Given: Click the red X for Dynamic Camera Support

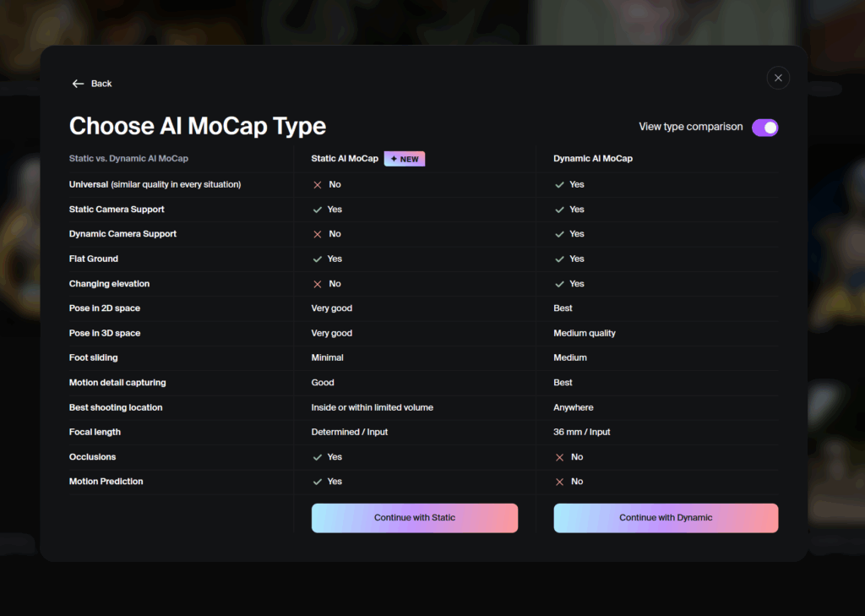Looking at the screenshot, I should (318, 234).
